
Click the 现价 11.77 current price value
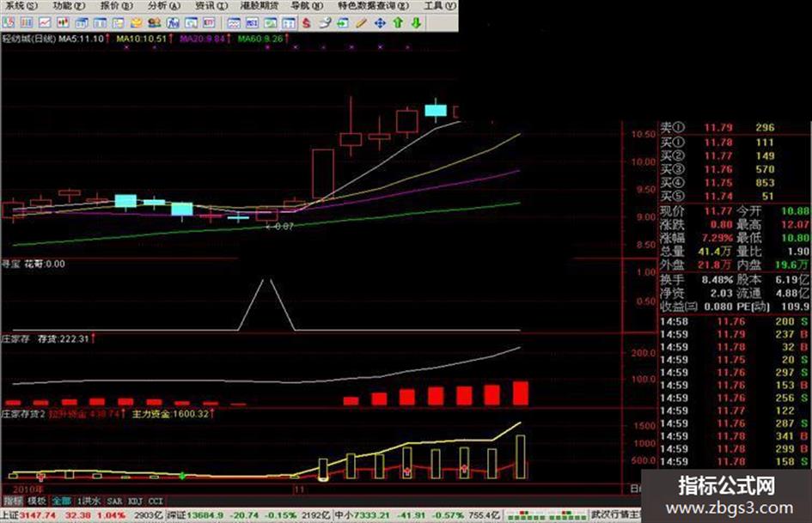point(718,210)
